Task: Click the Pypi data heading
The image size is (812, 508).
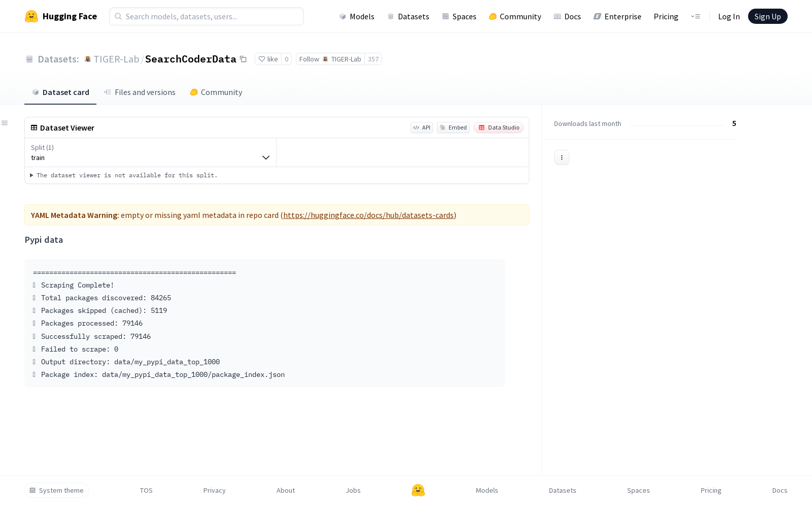Action: tap(44, 240)
